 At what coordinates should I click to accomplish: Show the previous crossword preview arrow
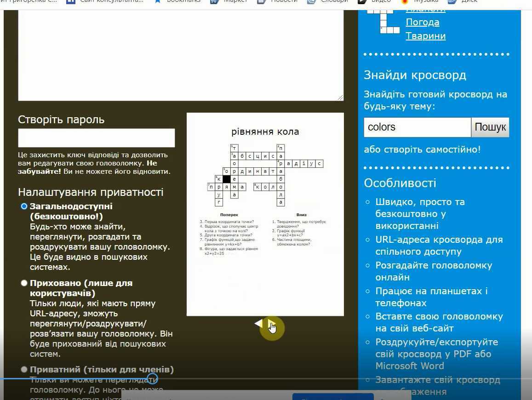point(258,324)
